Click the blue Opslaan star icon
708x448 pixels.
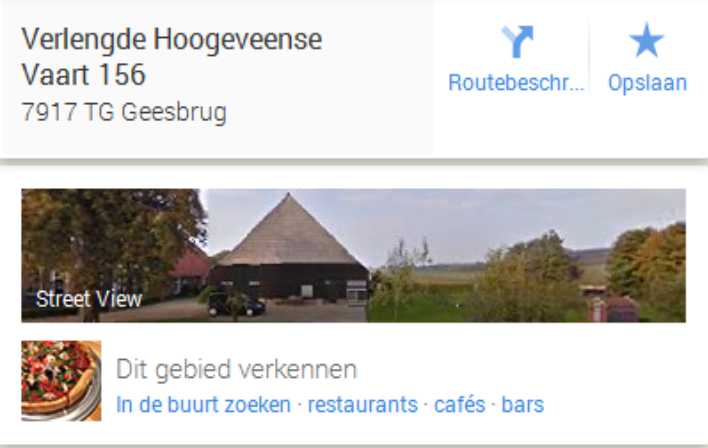point(647,40)
